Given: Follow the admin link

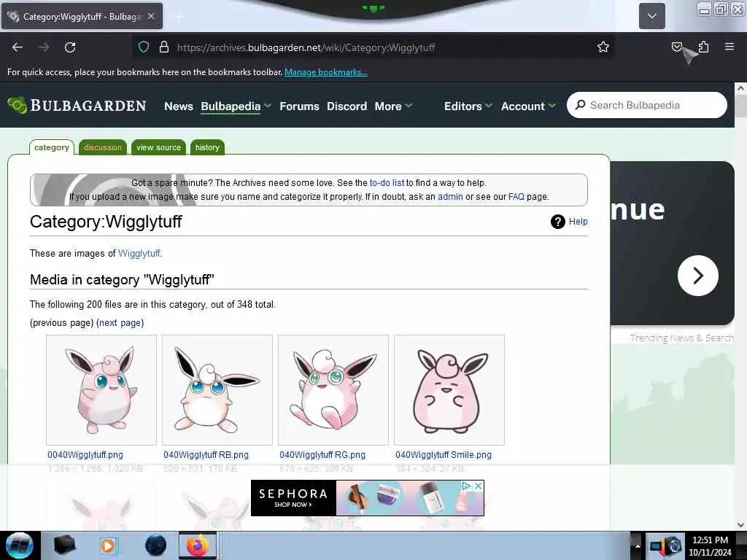Looking at the screenshot, I should click(450, 197).
